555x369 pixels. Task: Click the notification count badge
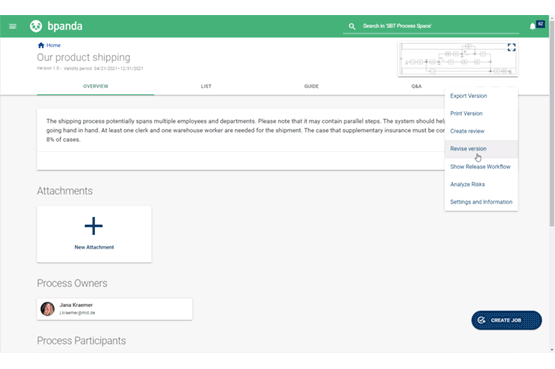tap(540, 24)
